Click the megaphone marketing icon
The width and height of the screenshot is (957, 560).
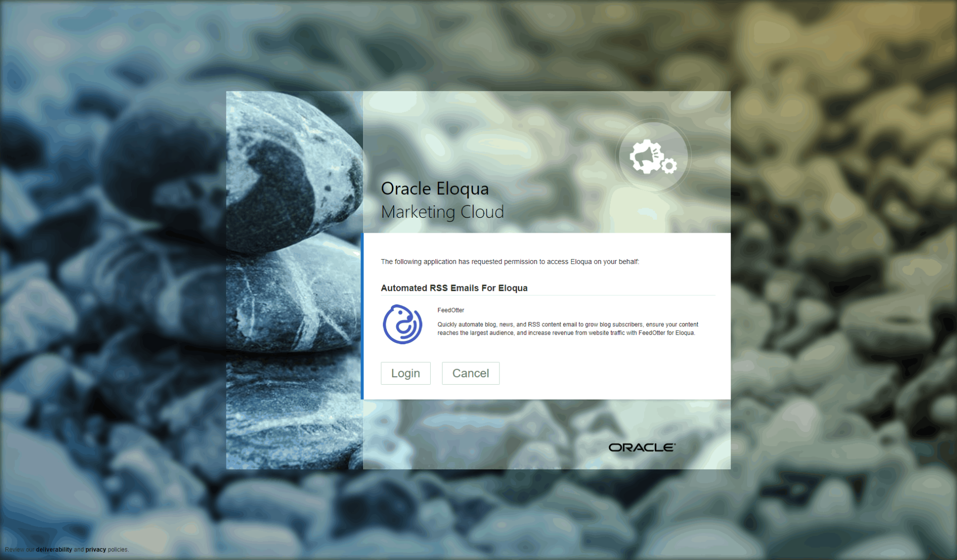coord(646,156)
